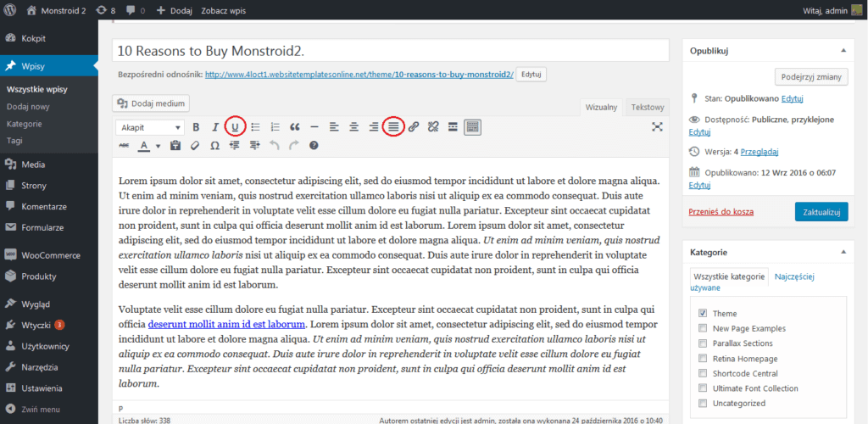Toggle the toolbar kitchen sink

click(473, 127)
